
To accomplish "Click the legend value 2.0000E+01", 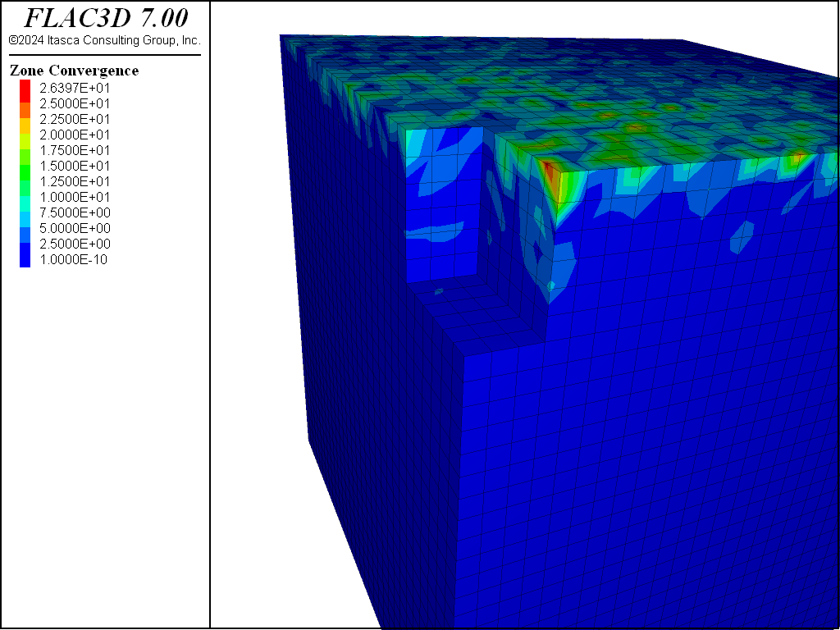I will tap(75, 135).
